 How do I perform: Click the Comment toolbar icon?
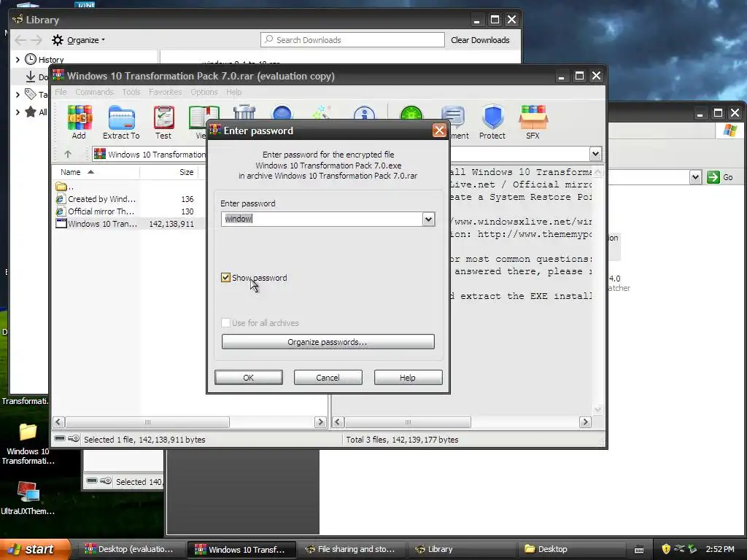click(x=453, y=117)
